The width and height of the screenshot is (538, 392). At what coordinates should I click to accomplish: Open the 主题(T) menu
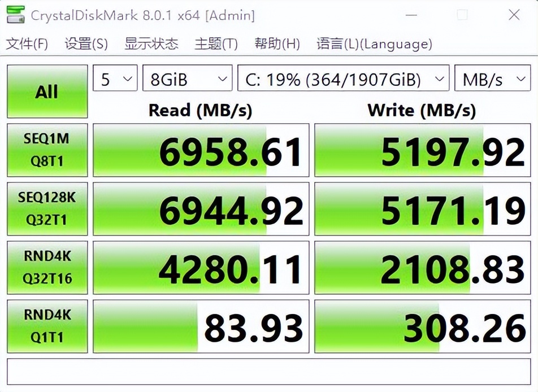tap(216, 44)
